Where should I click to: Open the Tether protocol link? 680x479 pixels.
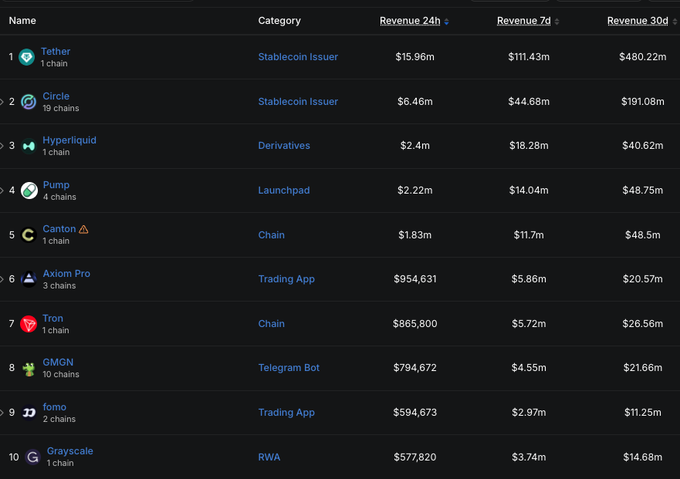[x=56, y=51]
